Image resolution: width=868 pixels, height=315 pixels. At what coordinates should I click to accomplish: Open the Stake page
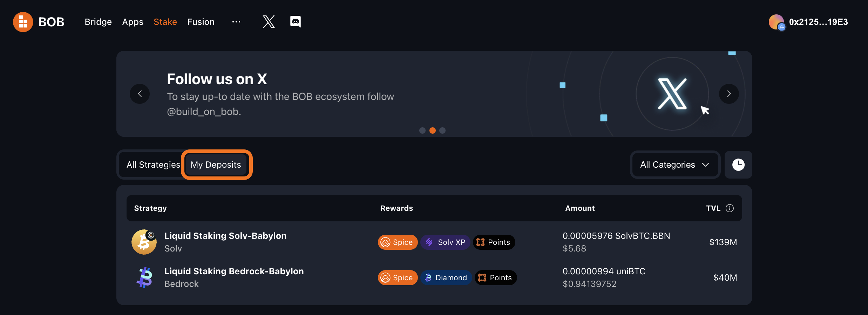pyautogui.click(x=165, y=22)
